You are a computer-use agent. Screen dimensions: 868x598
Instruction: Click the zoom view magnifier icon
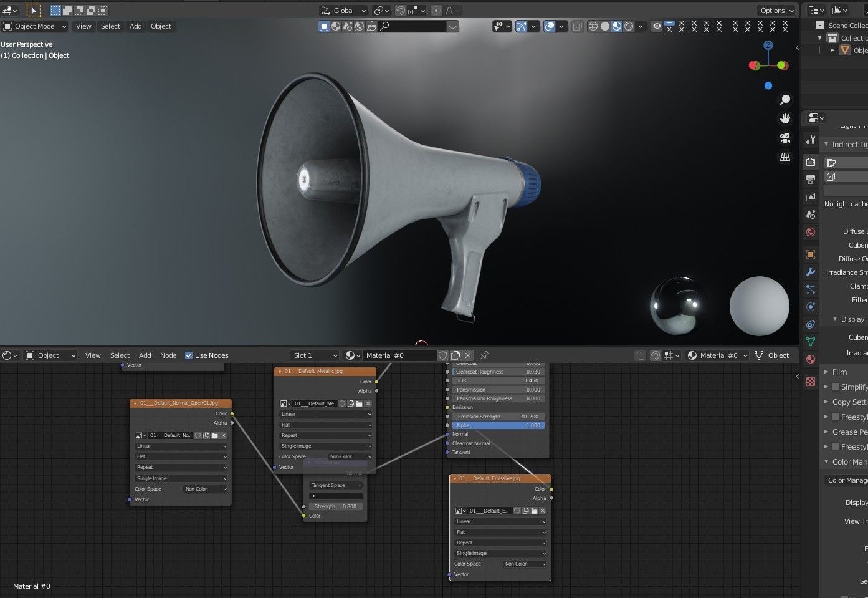coord(785,100)
